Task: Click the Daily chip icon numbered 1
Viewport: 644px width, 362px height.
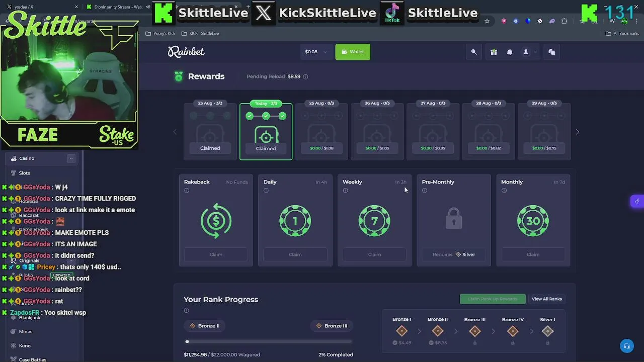Action: (x=295, y=221)
